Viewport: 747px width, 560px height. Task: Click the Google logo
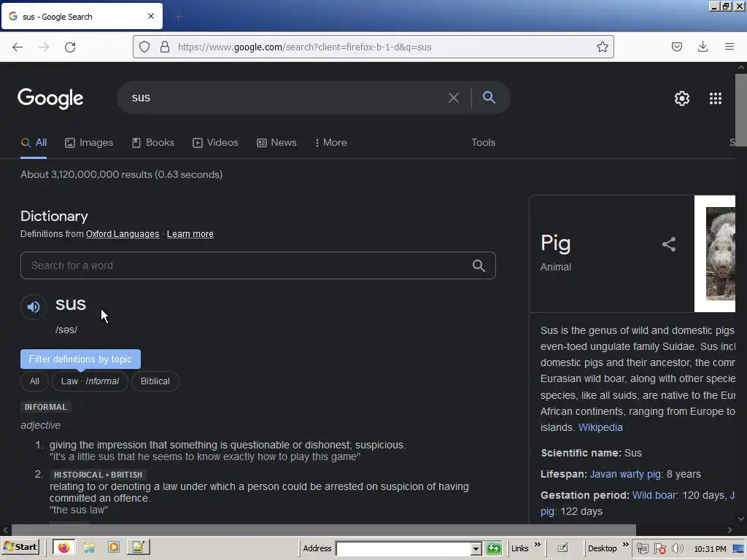tap(50, 98)
